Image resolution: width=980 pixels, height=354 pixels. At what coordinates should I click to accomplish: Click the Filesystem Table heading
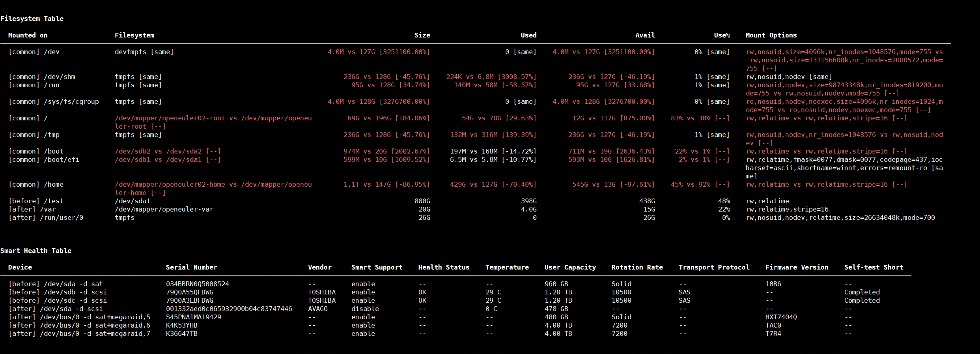pos(32,19)
